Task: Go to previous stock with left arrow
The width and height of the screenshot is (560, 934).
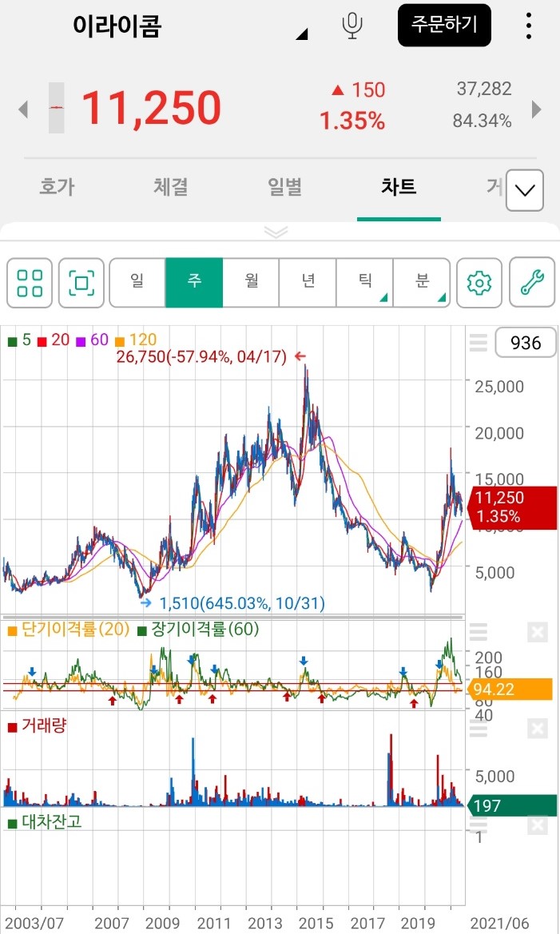Action: (23, 109)
